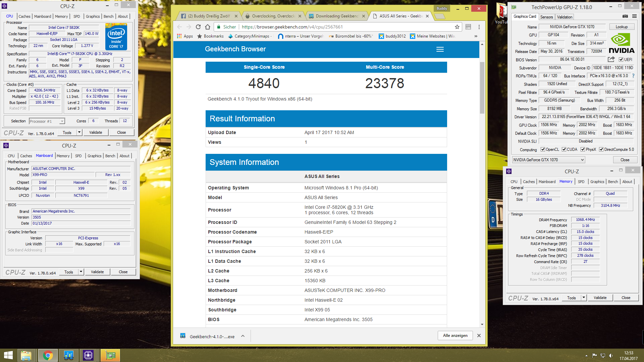Click the Chrome taskbar icon
The width and height of the screenshot is (644, 362).
[48, 355]
